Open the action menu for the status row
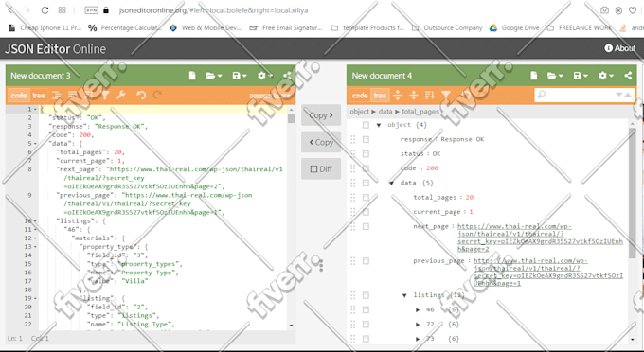Image resolution: width=644 pixels, height=352 pixels. pyautogui.click(x=366, y=154)
